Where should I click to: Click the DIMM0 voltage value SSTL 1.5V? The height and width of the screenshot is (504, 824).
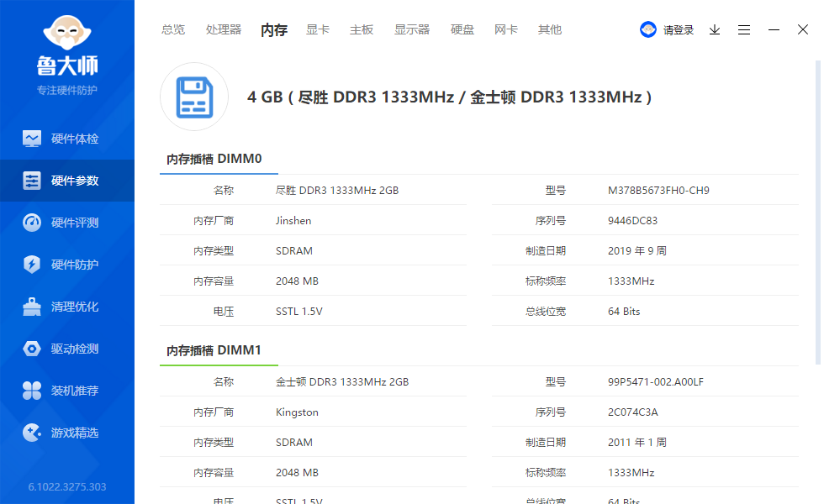(299, 312)
